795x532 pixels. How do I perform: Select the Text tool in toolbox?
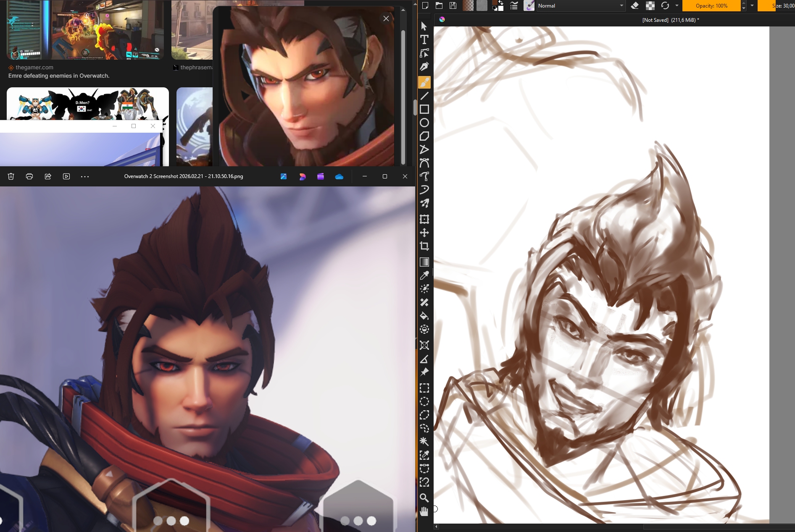click(x=424, y=40)
